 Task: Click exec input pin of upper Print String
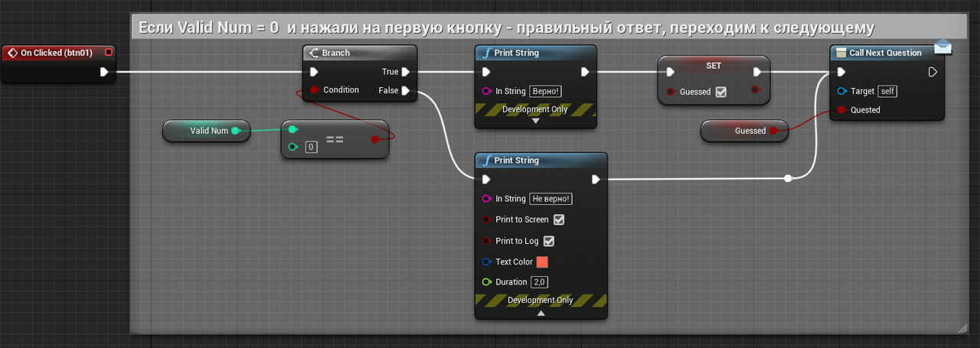[x=485, y=72]
